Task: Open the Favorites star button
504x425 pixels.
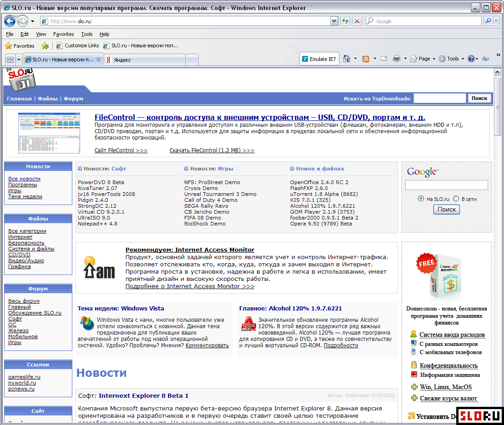Action: pos(20,46)
